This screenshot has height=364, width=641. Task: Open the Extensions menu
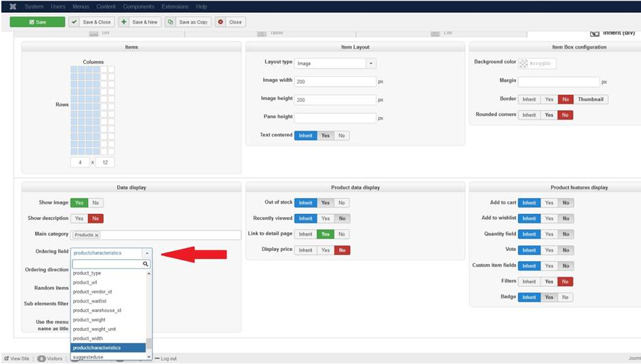(x=175, y=7)
